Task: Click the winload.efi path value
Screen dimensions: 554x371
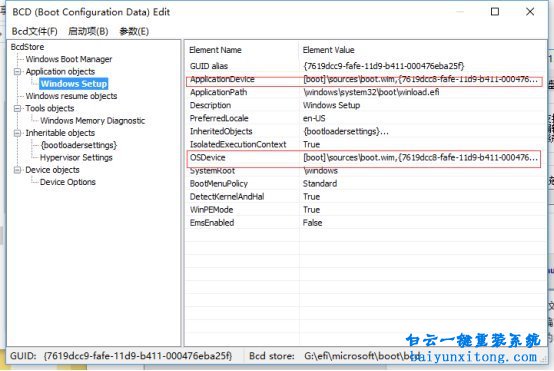Action: click(371, 92)
